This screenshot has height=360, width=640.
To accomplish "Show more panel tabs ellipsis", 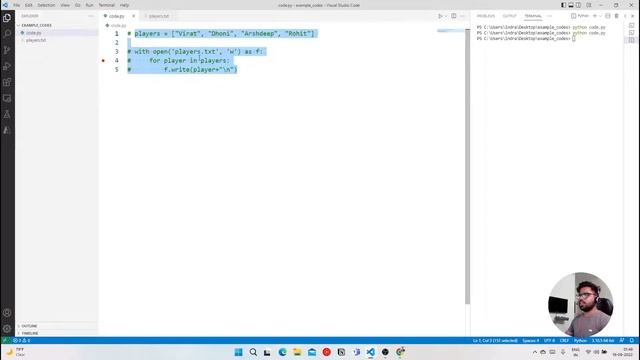I will [x=549, y=16].
